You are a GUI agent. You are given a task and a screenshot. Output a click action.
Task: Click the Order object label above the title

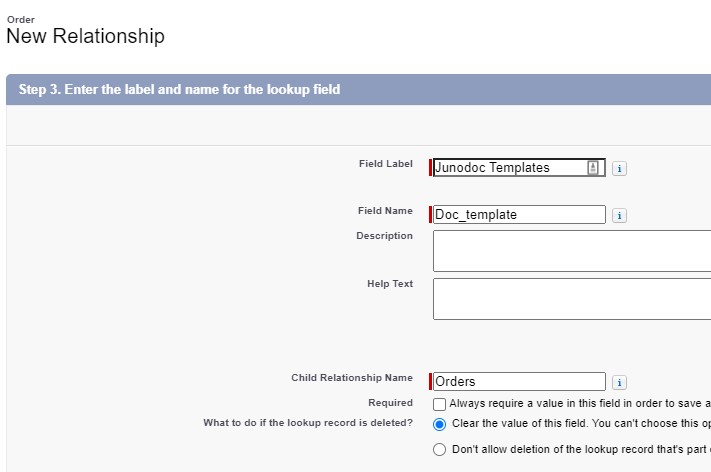[21, 19]
